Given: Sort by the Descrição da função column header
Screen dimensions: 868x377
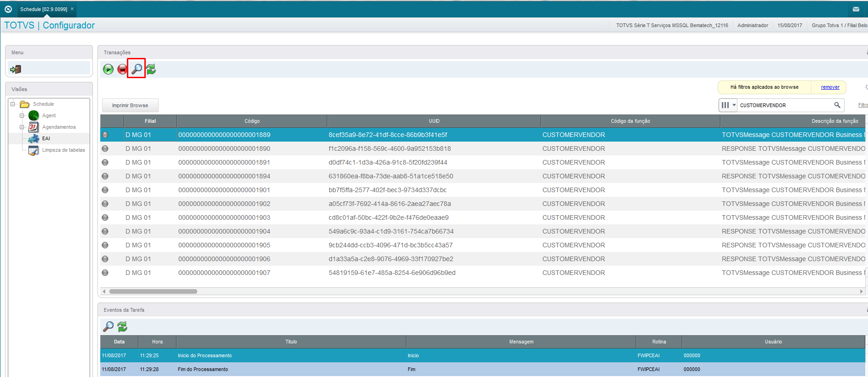Looking at the screenshot, I should (x=793, y=121).
